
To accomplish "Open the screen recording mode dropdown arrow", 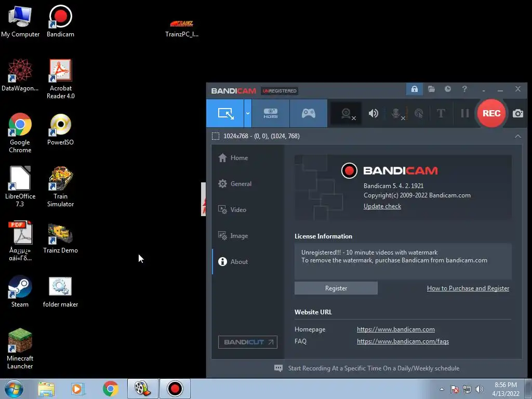I will 248,113.
